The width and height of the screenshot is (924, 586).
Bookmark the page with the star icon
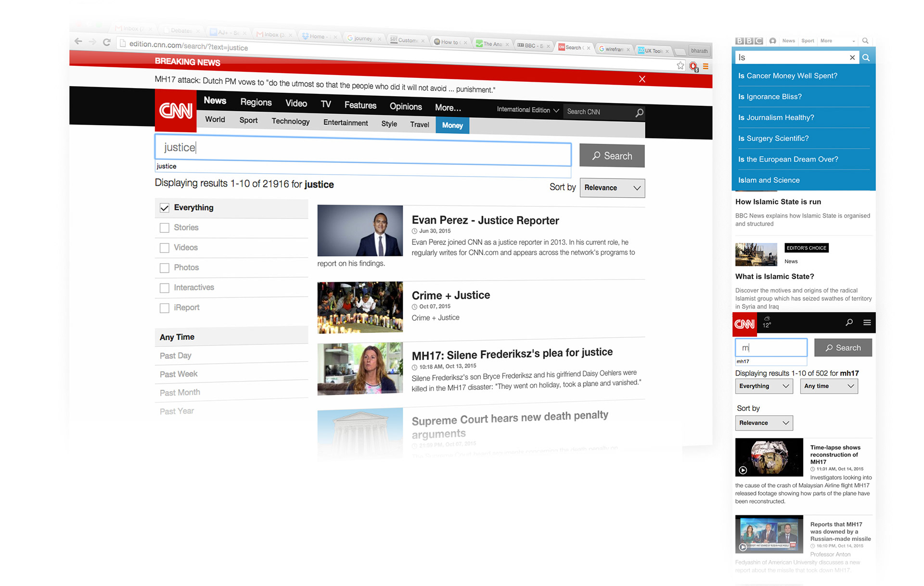[x=680, y=65]
